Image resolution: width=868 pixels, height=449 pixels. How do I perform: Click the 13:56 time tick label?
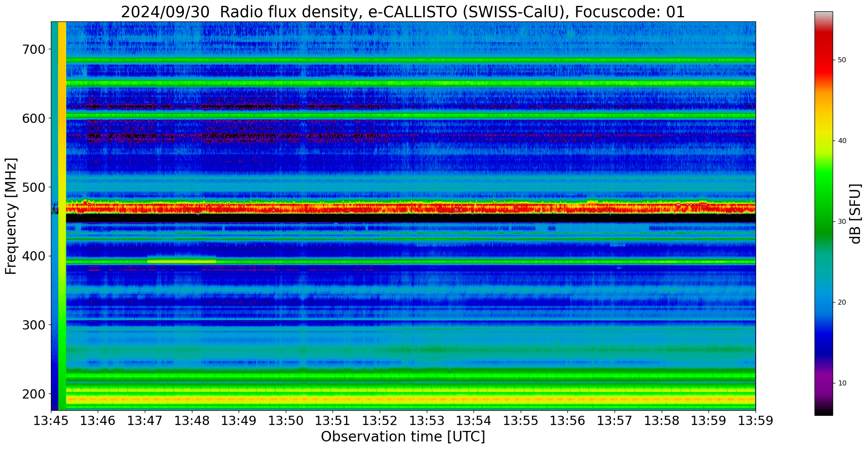[568, 421]
